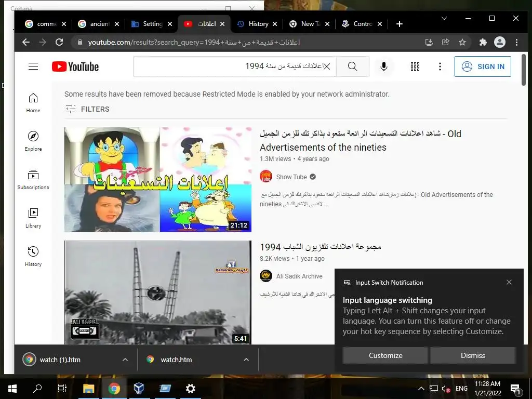The image size is (532, 399).
Task: Share this page from address bar
Action: click(445, 42)
